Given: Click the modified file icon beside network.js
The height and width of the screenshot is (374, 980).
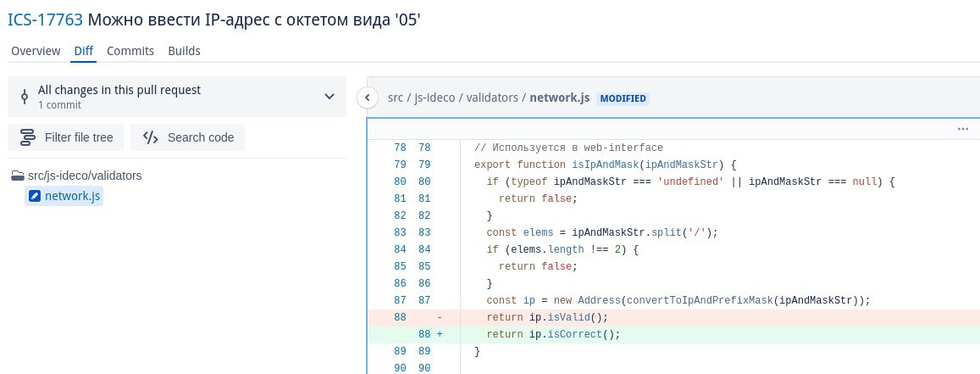Looking at the screenshot, I should (x=34, y=197).
